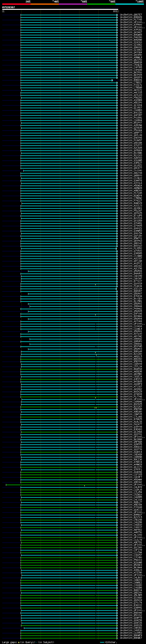Click the white query sequence bar
This screenshot has width=146, height=644.
[60, 9]
